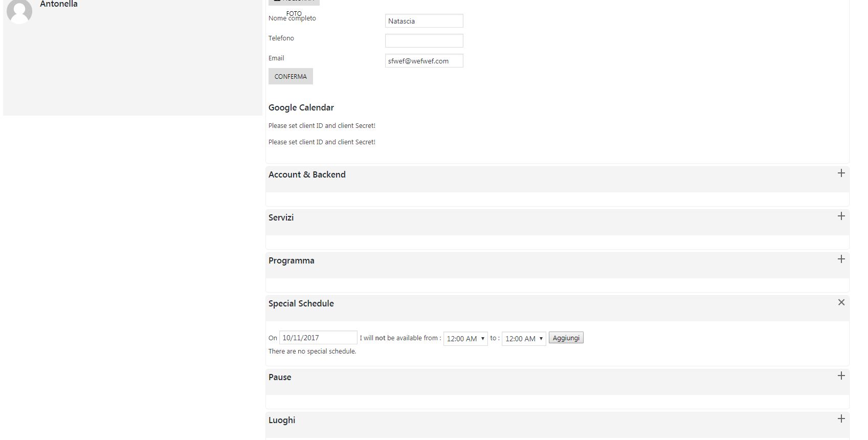Collapse Special Schedule with the X icon
The image size is (868, 440).
tap(841, 302)
